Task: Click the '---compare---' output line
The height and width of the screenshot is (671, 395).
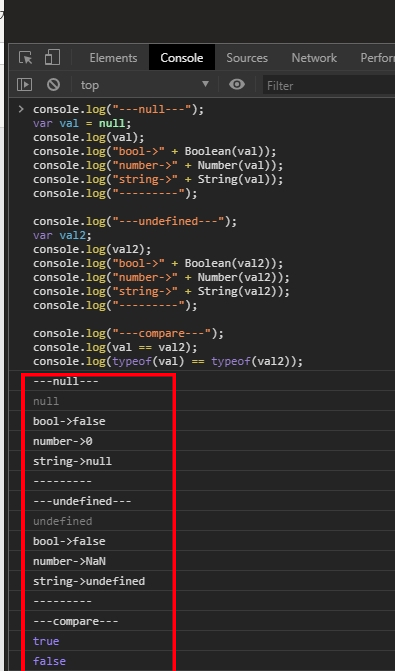Action: coord(76,621)
